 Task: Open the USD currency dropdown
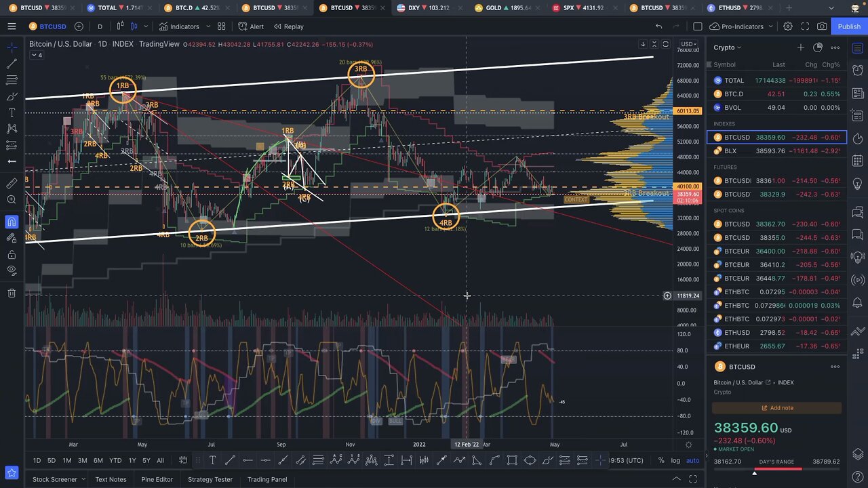click(x=689, y=44)
